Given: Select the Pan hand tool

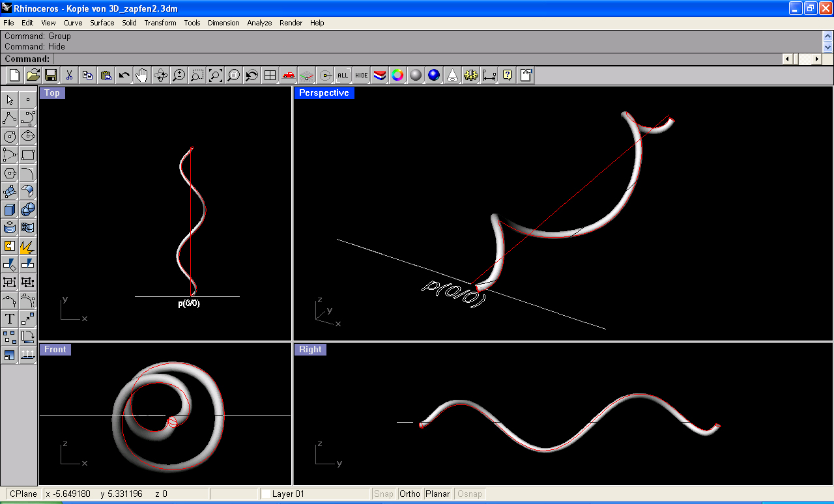Looking at the screenshot, I should coord(142,76).
